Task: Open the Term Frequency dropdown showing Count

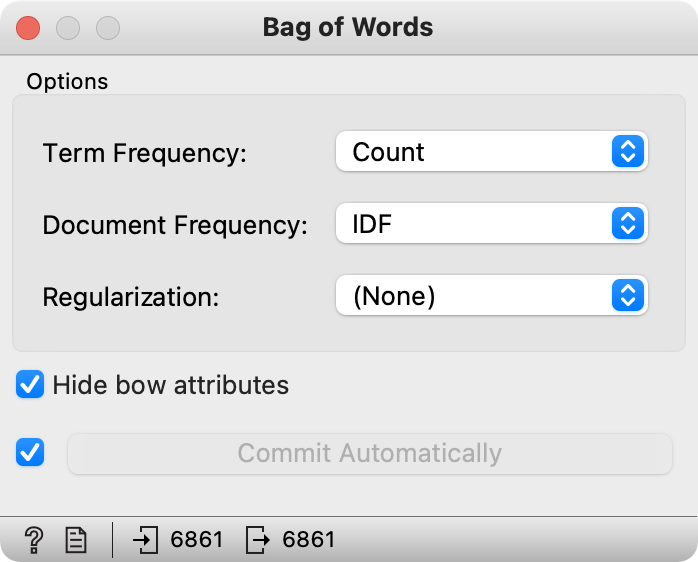Action: pos(491,152)
